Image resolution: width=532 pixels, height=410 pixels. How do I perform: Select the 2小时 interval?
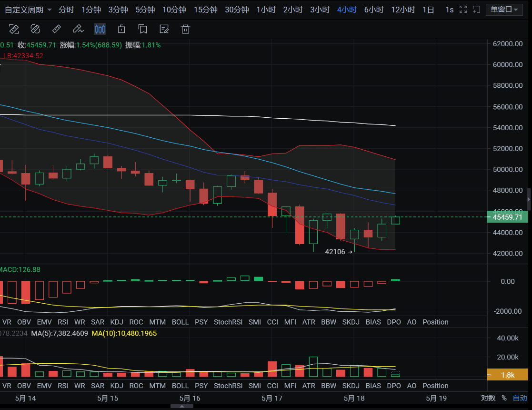(293, 10)
